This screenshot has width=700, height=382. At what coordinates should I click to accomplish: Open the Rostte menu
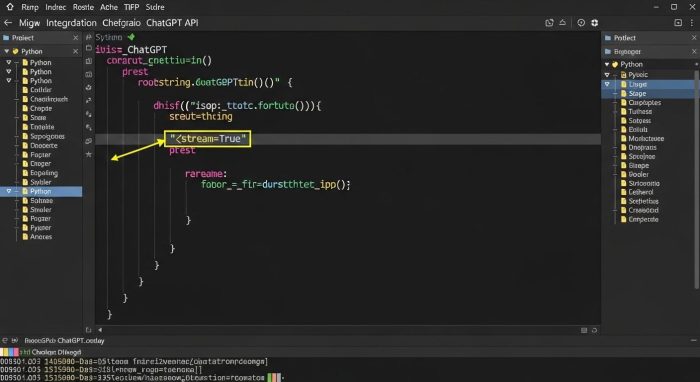coord(83,7)
